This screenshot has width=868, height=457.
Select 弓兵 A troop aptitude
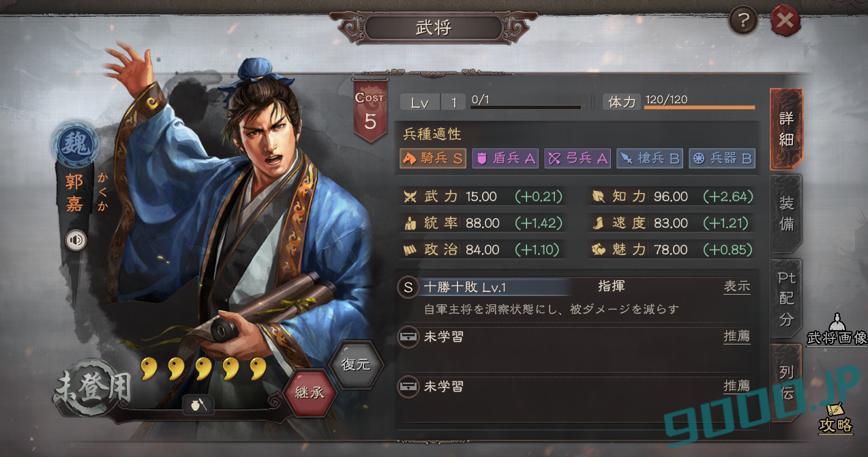(578, 158)
